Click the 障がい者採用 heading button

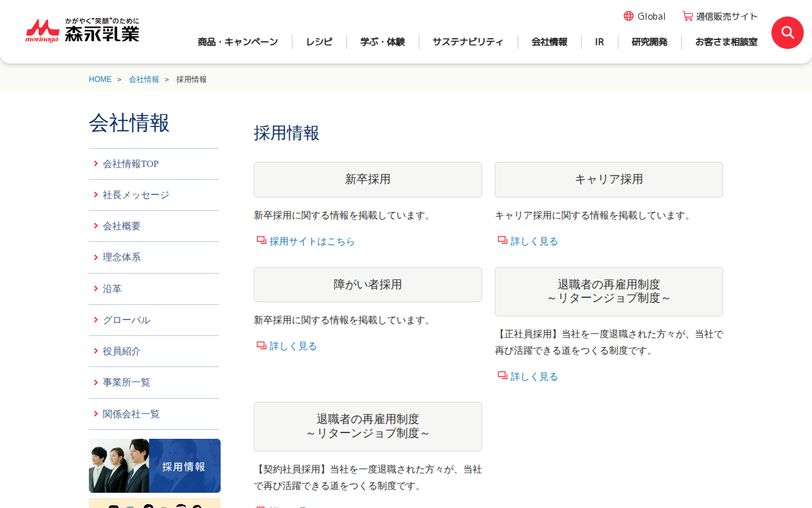click(x=368, y=284)
